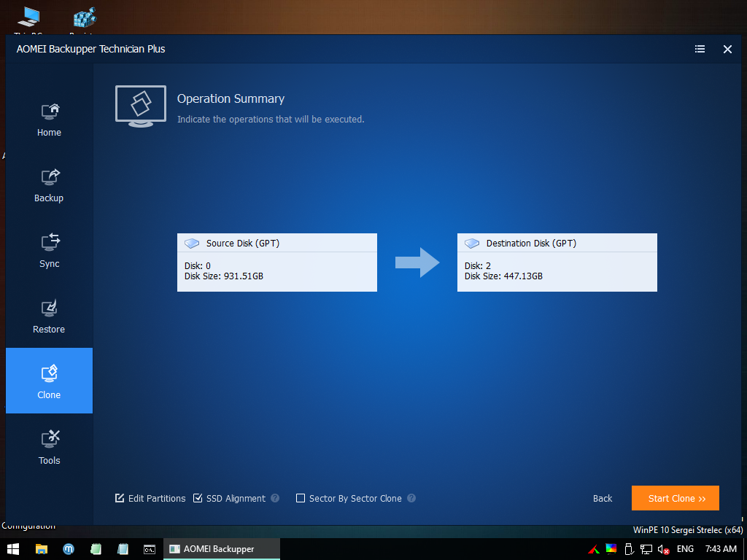747x560 pixels.
Task: Click the muted volume tray icon
Action: pyautogui.click(x=664, y=550)
